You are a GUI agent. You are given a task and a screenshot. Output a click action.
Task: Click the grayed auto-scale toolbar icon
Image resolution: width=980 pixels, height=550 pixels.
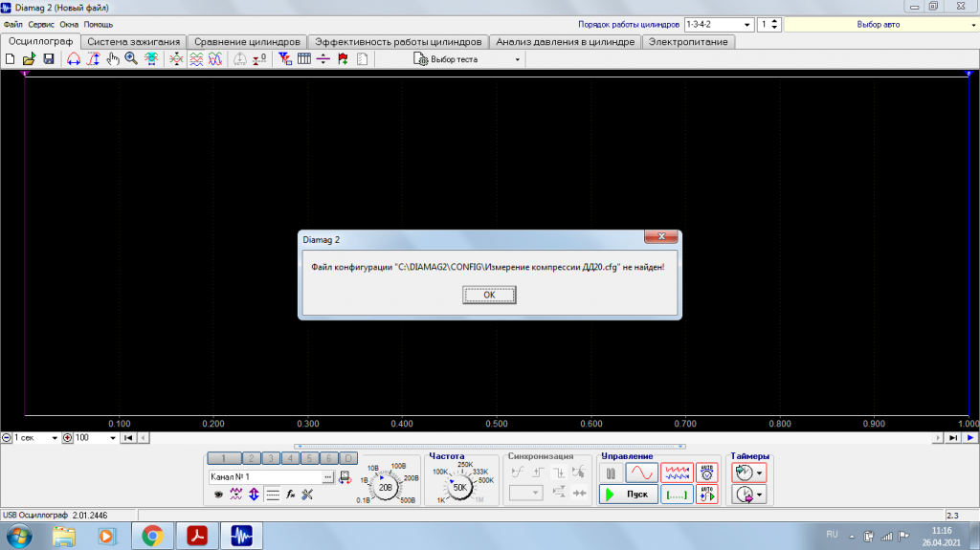pyautogui.click(x=240, y=58)
